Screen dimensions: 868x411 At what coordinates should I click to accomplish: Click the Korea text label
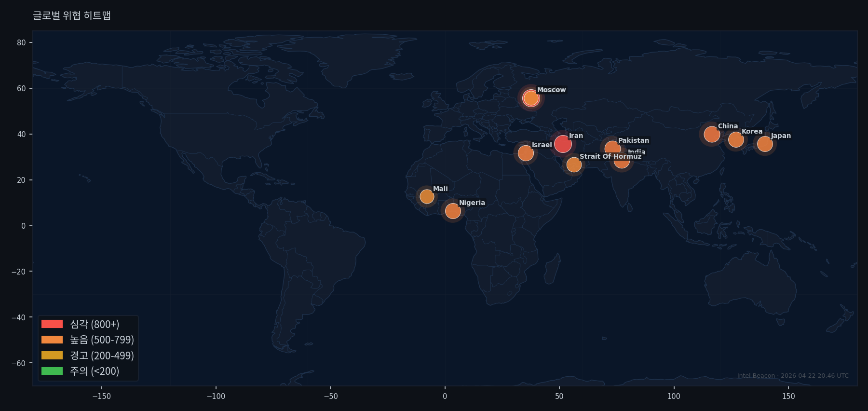pos(752,131)
